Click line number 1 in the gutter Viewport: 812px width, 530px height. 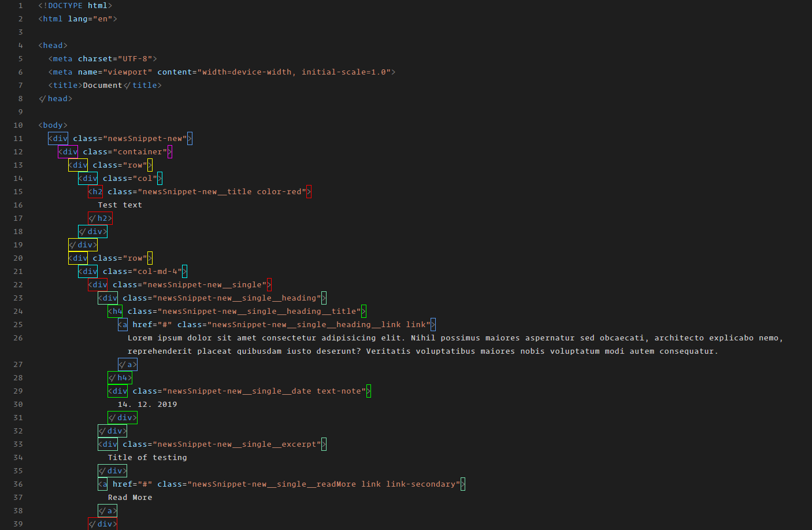pos(21,6)
